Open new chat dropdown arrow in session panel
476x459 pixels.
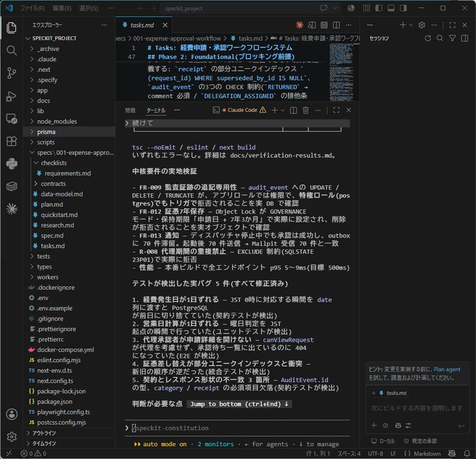coord(411,25)
